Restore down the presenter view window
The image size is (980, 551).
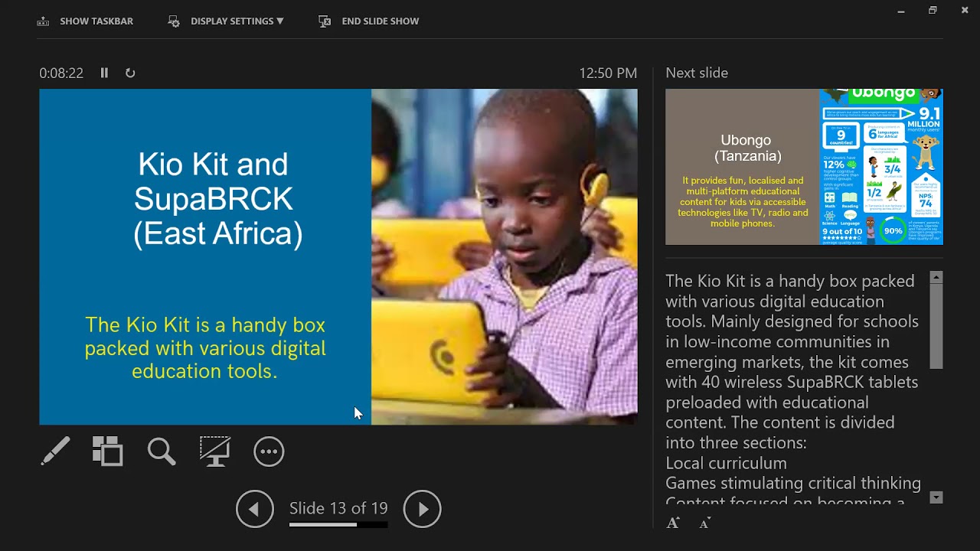pos(933,11)
